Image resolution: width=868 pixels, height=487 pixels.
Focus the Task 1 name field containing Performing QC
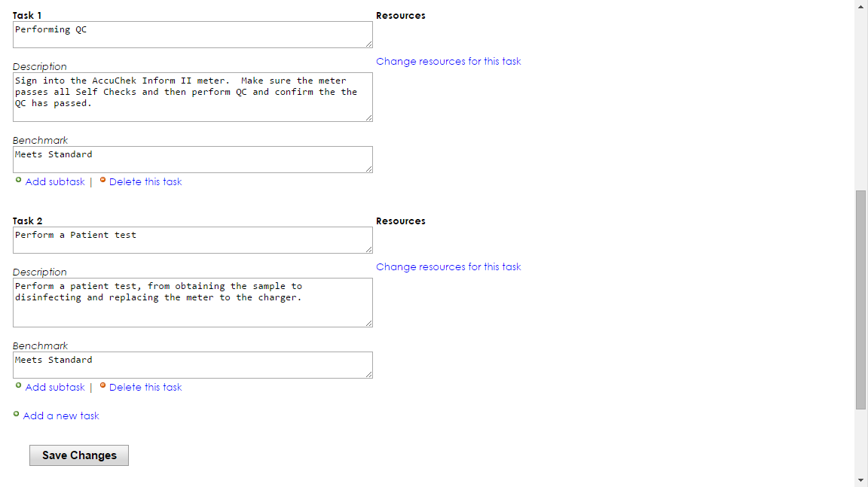coord(192,35)
